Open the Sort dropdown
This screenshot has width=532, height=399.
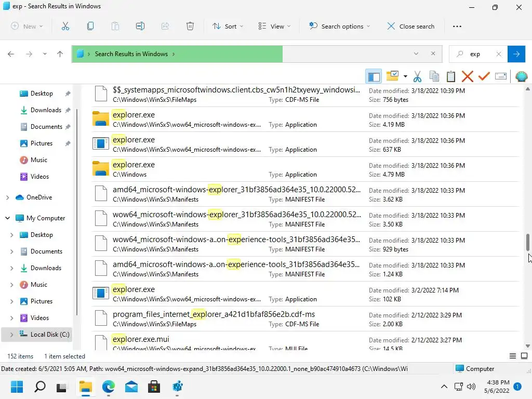click(x=228, y=26)
